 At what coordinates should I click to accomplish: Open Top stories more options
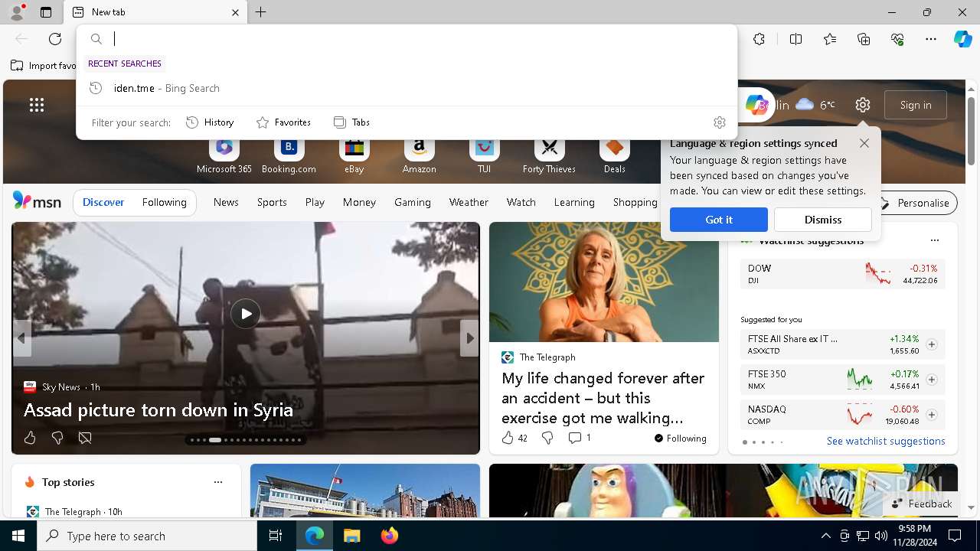coord(218,482)
